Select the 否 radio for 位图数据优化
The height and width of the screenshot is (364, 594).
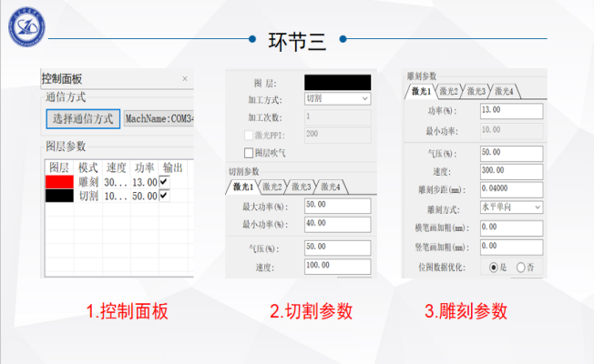[x=522, y=268]
